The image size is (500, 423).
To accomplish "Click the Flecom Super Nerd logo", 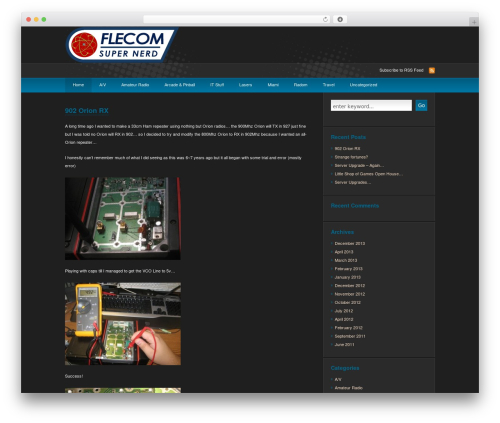I will [121, 45].
